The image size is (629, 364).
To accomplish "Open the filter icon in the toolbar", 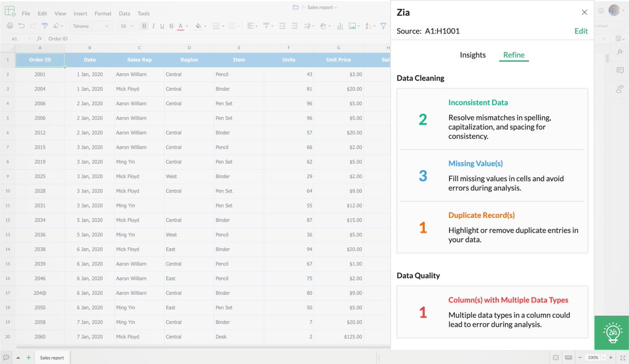I will tap(383, 26).
